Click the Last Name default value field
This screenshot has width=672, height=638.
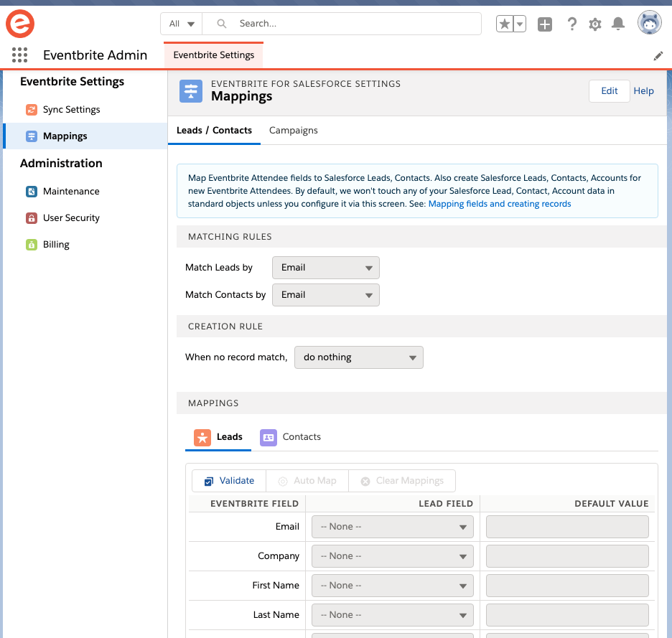click(x=567, y=615)
